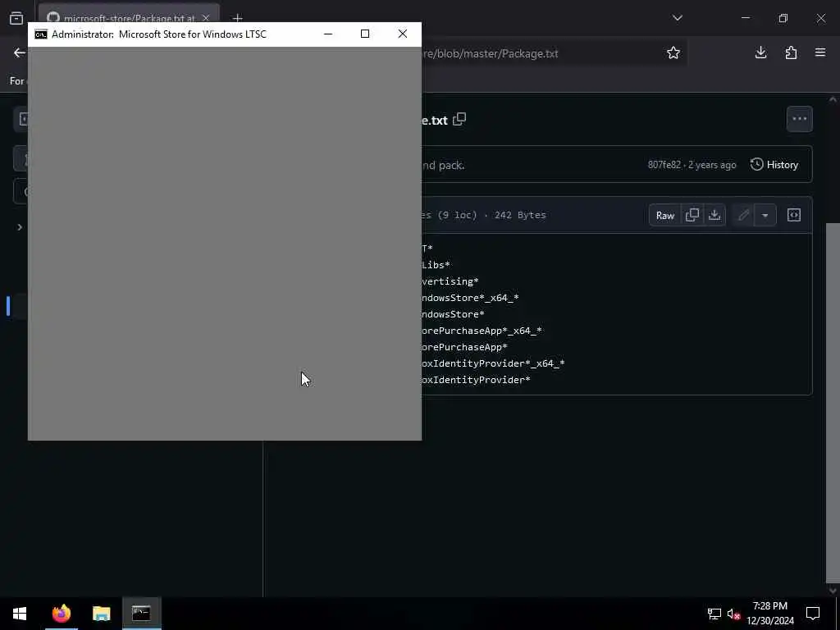The image size is (840, 630).
Task: Open the Firefox extensions menu
Action: [x=791, y=52]
